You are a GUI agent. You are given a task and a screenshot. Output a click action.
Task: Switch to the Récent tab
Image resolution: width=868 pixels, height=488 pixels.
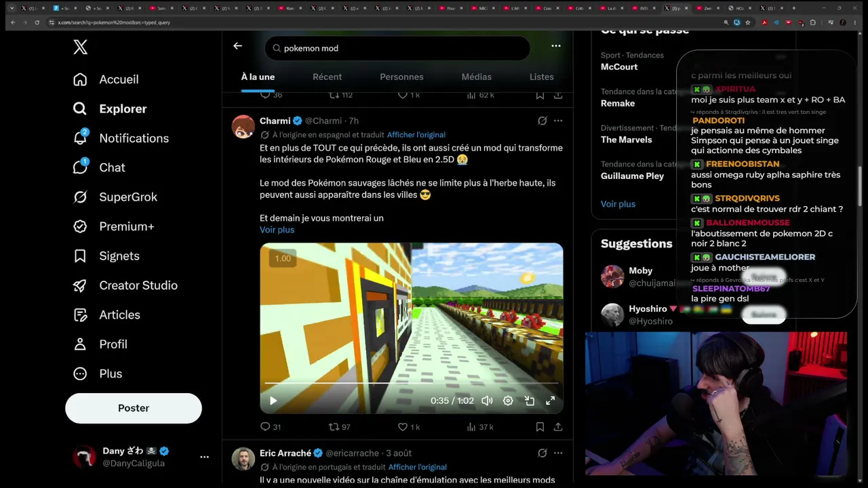(x=327, y=77)
